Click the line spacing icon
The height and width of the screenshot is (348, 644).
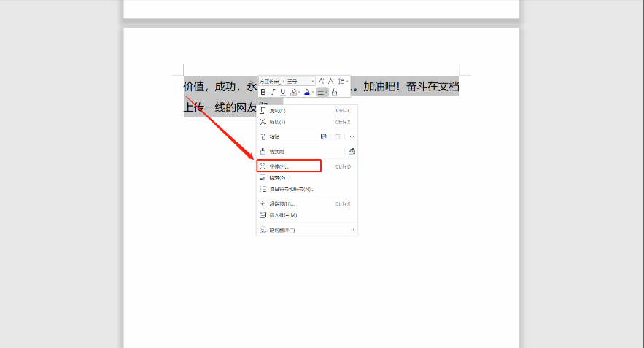pyautogui.click(x=341, y=81)
